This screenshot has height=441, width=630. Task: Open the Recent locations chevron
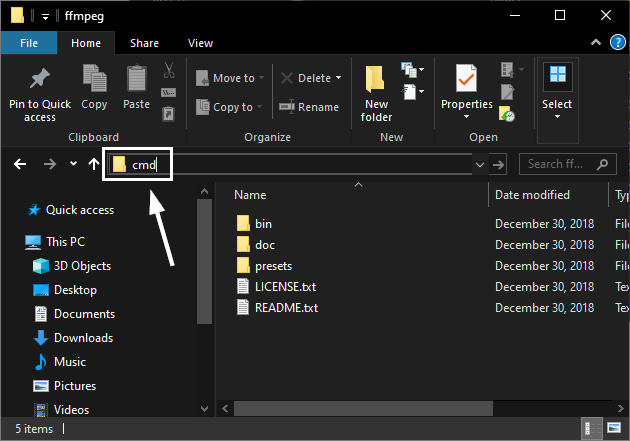[73, 164]
